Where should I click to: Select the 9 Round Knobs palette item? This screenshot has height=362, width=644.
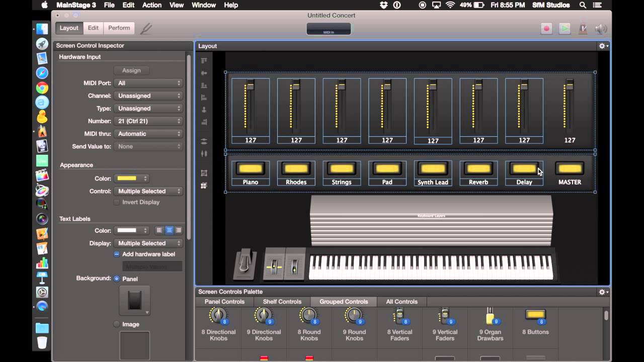(354, 324)
